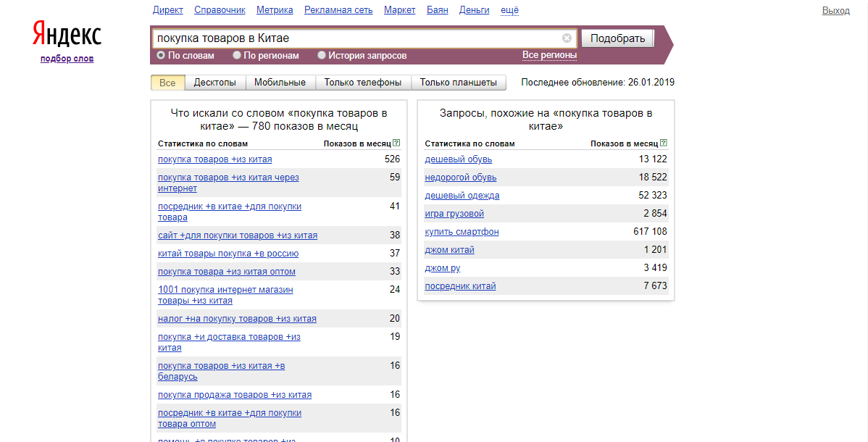Open the 'Все регионы' region selector
Screen dimensions: 868x442
coord(550,55)
